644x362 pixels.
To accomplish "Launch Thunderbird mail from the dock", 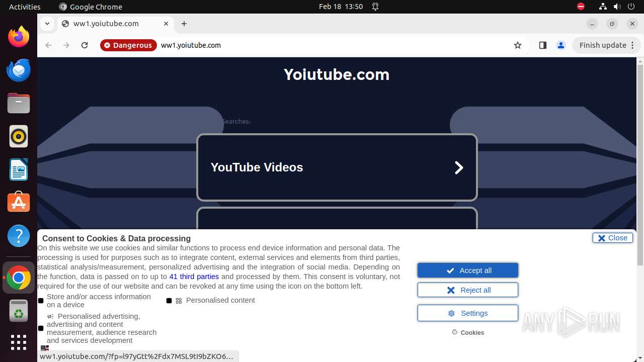I will (19, 70).
